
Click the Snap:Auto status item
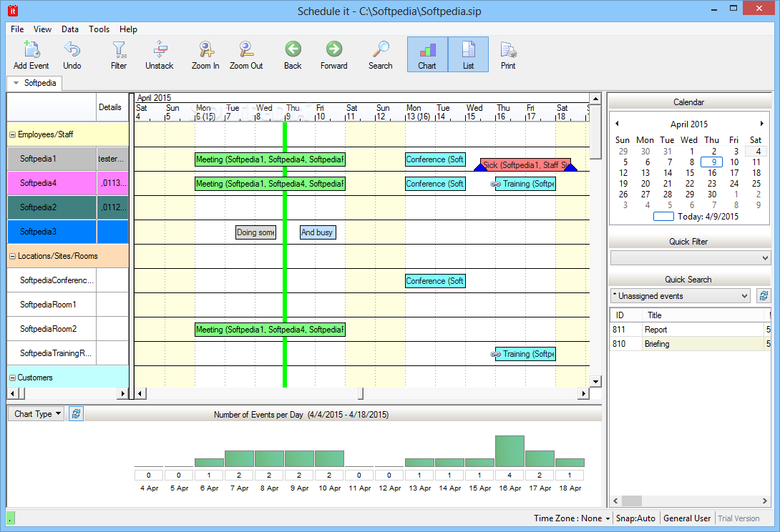coord(635,518)
